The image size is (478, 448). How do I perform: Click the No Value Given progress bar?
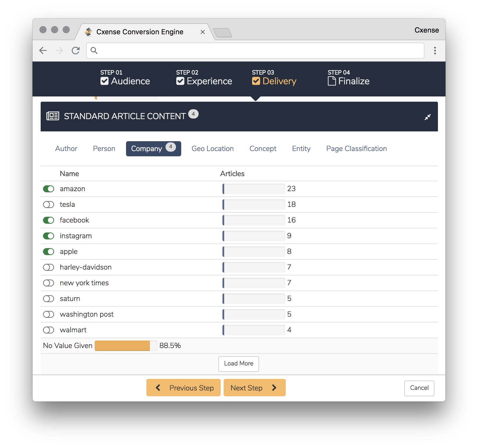pyautogui.click(x=126, y=346)
